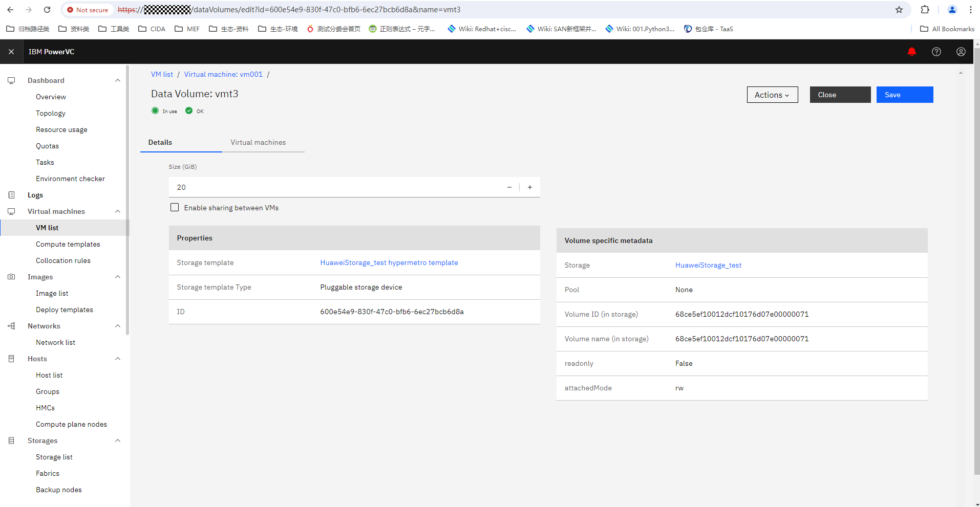980x507 pixels.
Task: Click the browser address bar URL
Action: click(x=289, y=10)
